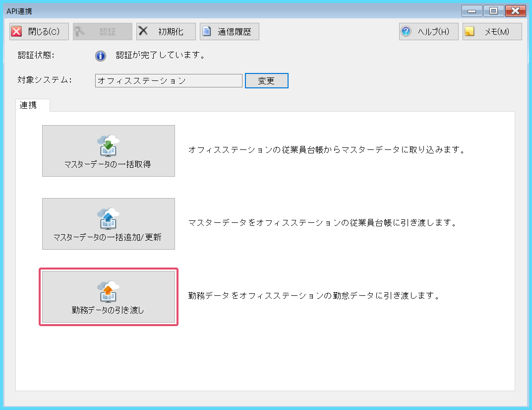Click the 勤務データの引き渡し button label
Viewport: 532px width, 410px height.
click(108, 310)
